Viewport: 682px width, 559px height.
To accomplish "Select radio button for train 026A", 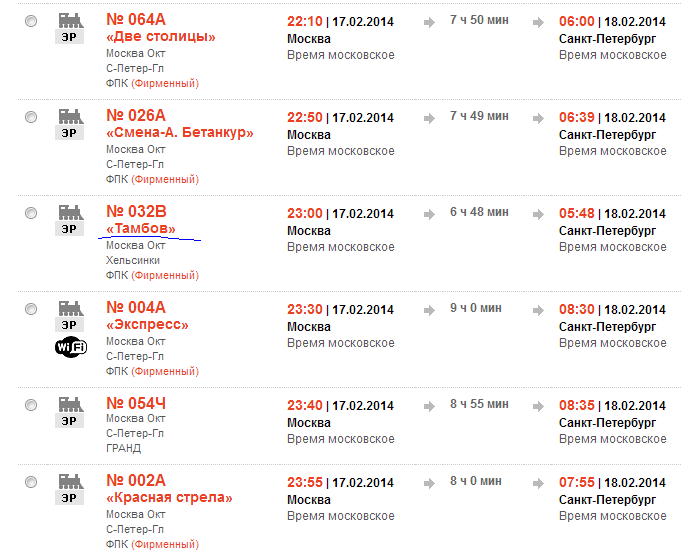I will [31, 117].
